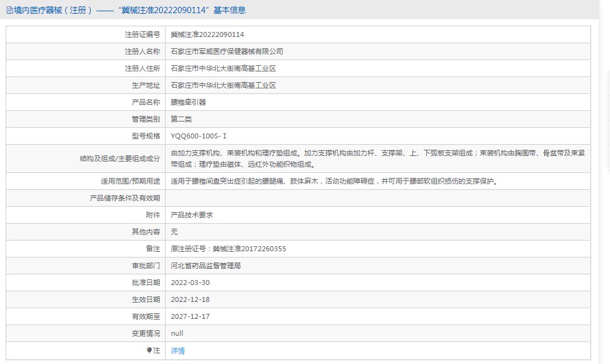Click the 附件 label
Screen dimensions: 610x364
click(x=153, y=215)
